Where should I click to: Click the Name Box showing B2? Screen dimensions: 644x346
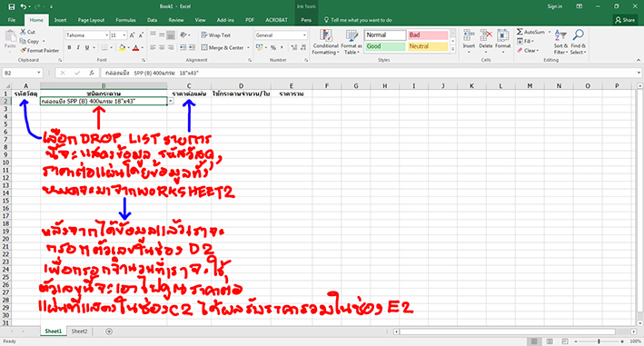(x=22, y=73)
